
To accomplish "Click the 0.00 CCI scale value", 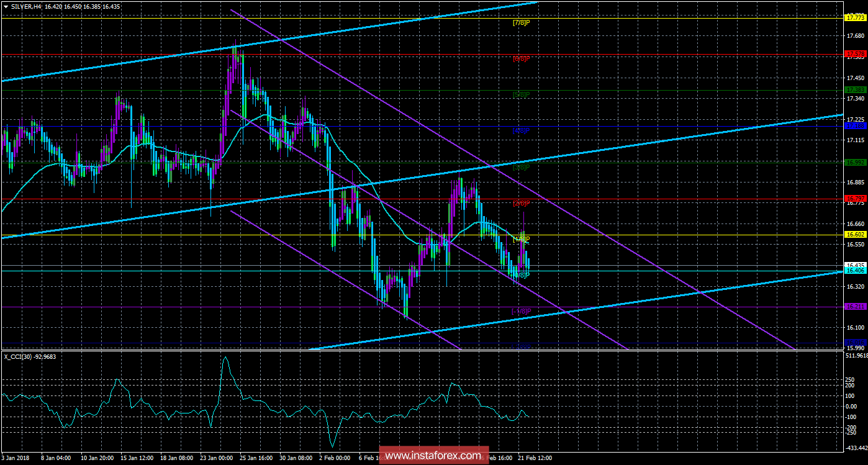I will click(851, 406).
